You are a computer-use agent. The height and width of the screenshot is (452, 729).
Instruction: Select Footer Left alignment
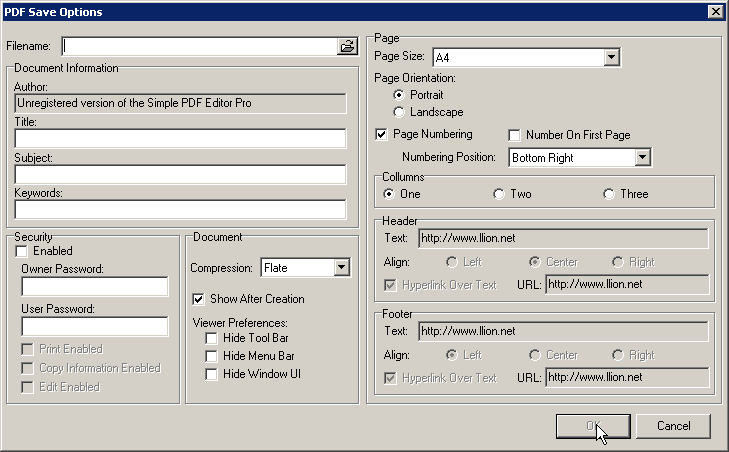451,355
